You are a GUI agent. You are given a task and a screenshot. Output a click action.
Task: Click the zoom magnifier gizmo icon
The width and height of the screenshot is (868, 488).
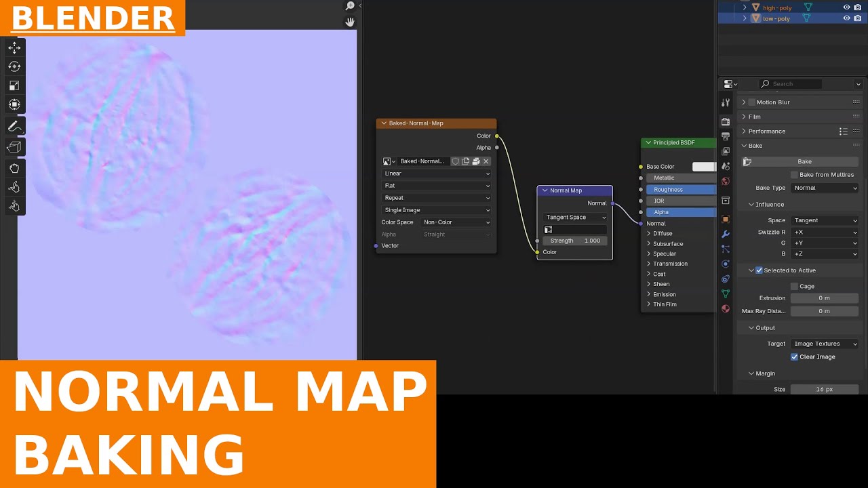[350, 6]
